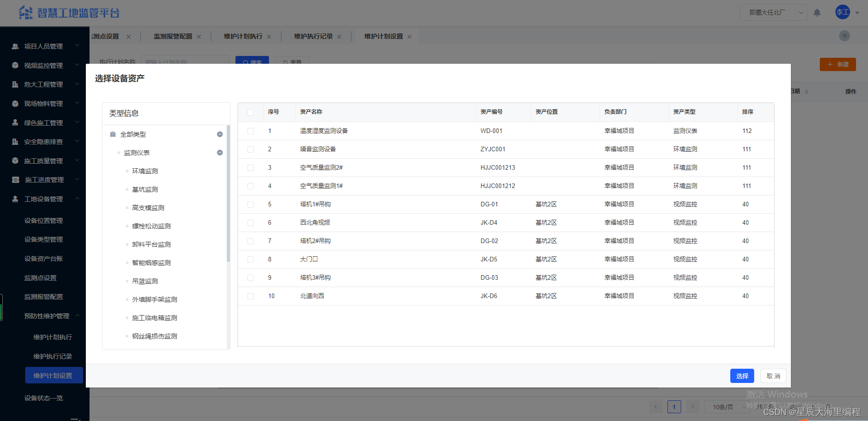Click the type tree vertical scrollbar
Screen dimensions: 868x421
tap(228, 194)
